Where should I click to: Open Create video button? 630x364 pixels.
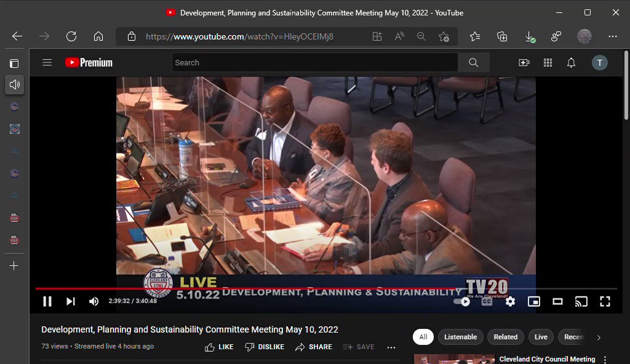click(524, 62)
